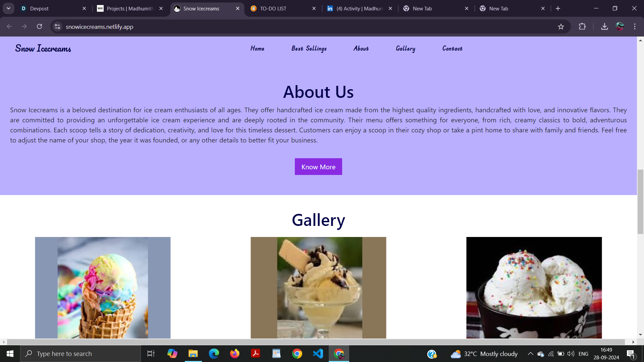Open the ENG language selector in tray
Screen dimensions: 644x362
tap(583, 354)
